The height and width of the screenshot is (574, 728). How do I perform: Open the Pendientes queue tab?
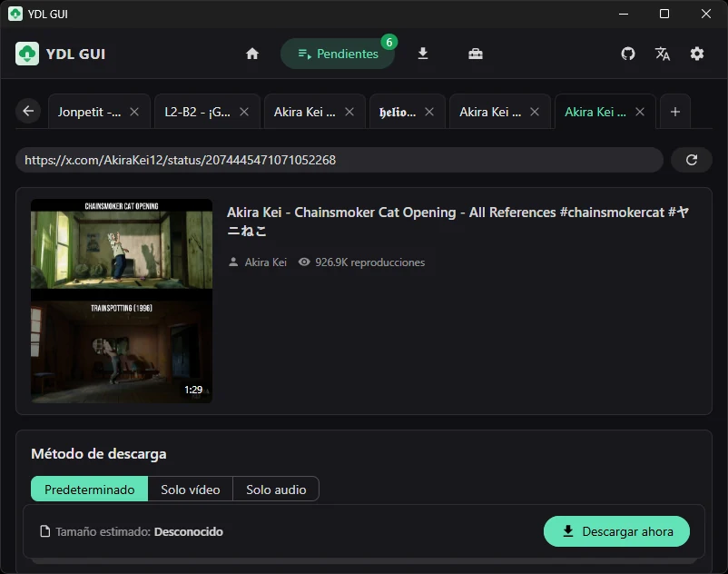tap(338, 54)
